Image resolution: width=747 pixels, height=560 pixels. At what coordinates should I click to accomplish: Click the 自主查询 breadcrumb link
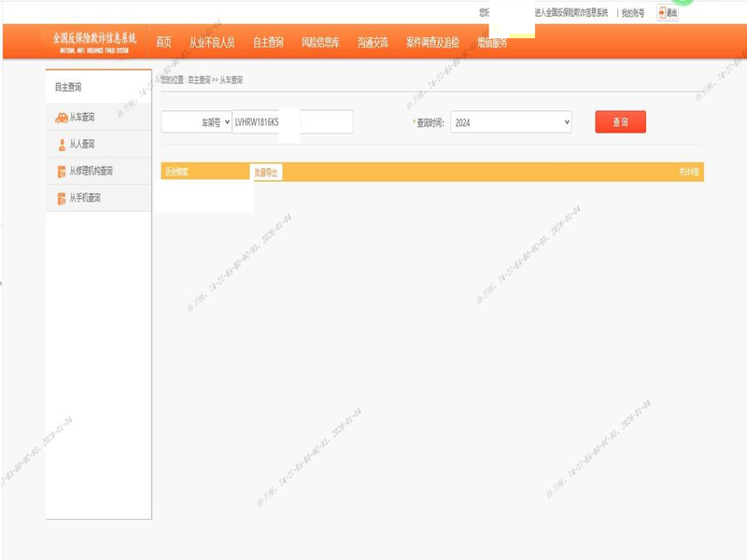pos(199,81)
